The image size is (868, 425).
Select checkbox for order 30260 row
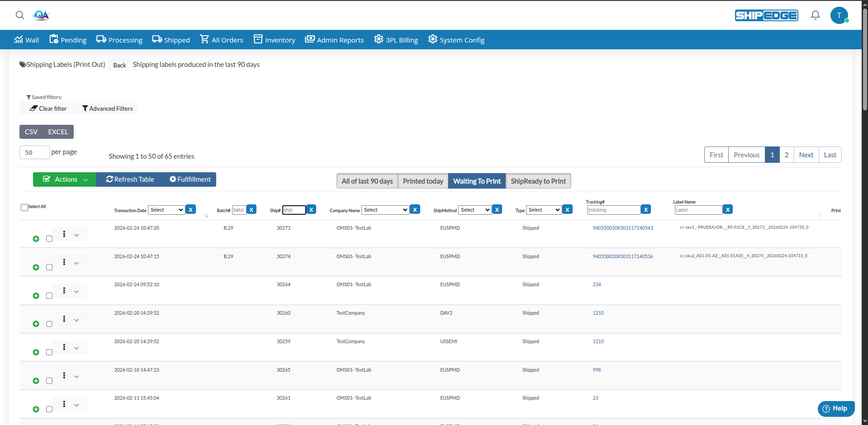coord(49,324)
